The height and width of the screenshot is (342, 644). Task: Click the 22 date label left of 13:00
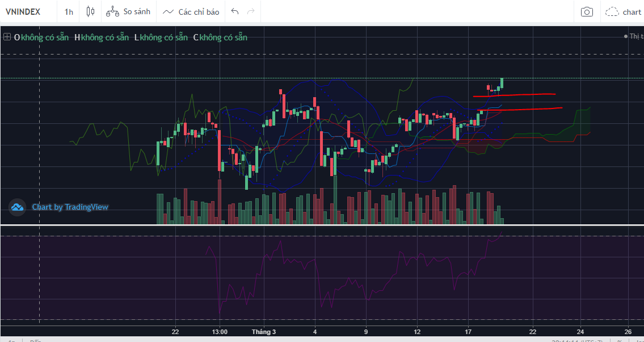point(175,332)
